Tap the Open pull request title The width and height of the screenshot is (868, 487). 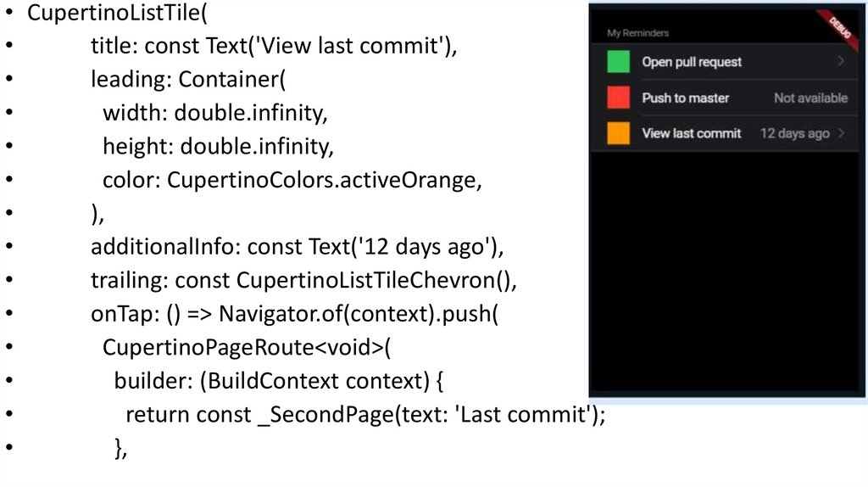coord(692,62)
